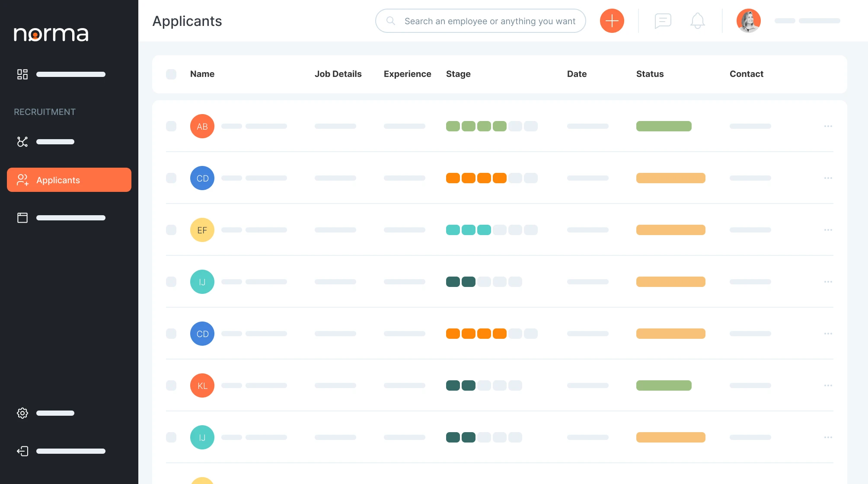Expand row options for the EF applicant

(x=828, y=230)
